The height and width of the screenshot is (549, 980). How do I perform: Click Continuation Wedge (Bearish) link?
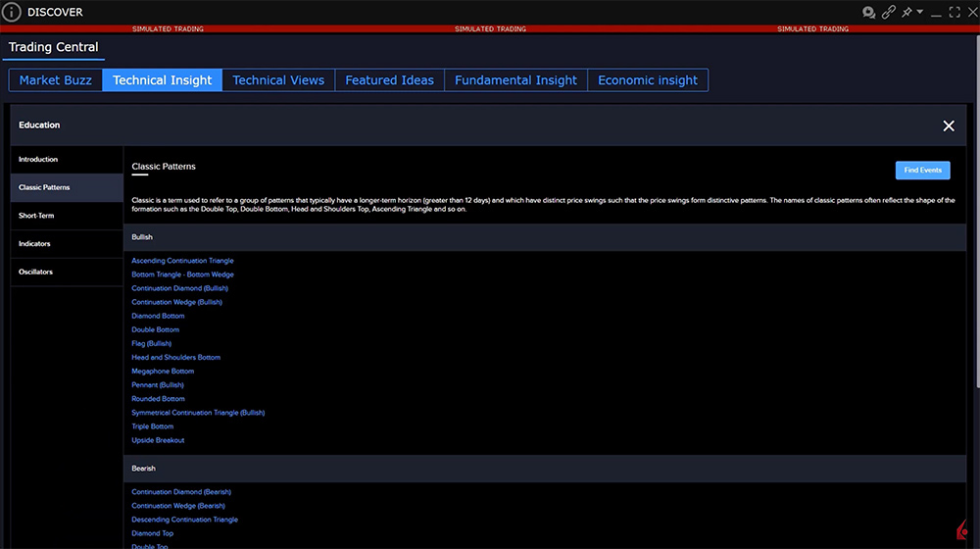point(178,506)
